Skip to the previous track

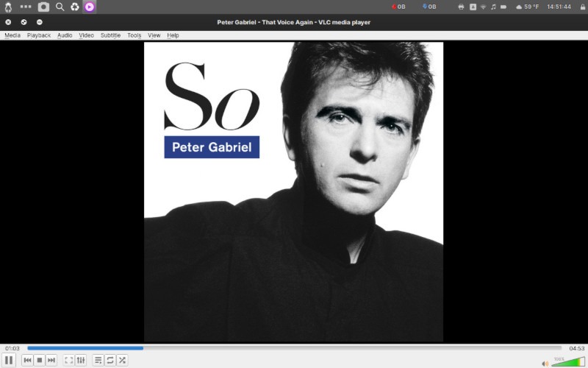[27, 360]
